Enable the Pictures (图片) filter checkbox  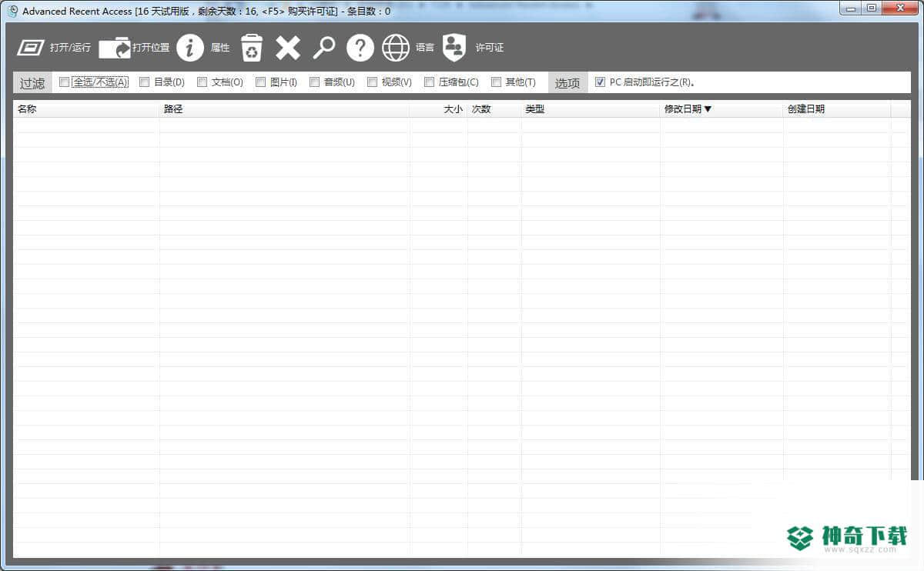pyautogui.click(x=260, y=82)
